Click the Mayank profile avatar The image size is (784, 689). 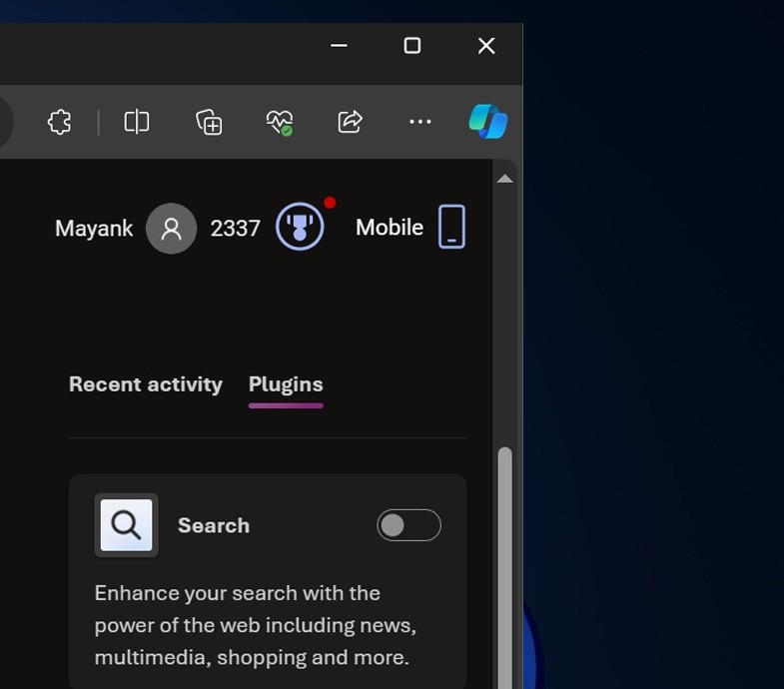pos(171,229)
